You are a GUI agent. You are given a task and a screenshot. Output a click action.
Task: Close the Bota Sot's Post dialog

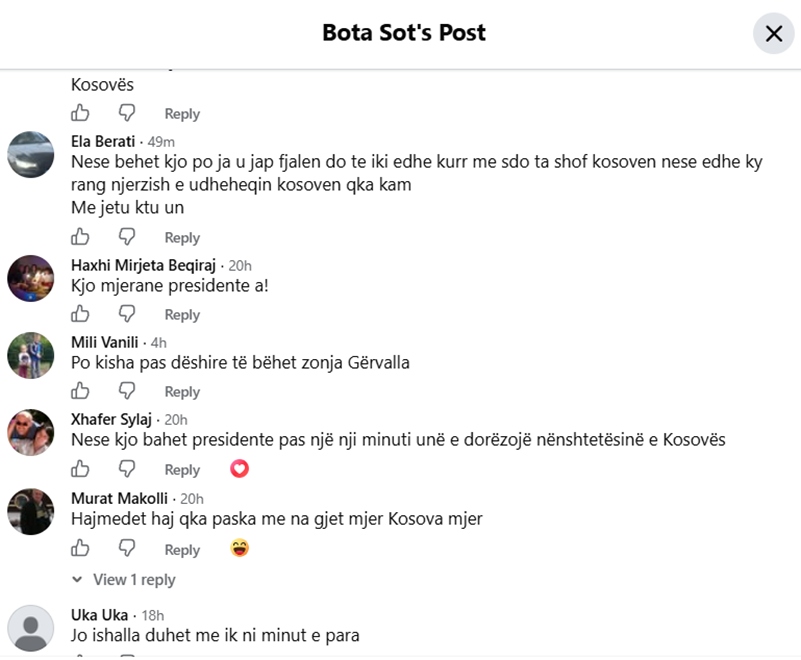[773, 34]
